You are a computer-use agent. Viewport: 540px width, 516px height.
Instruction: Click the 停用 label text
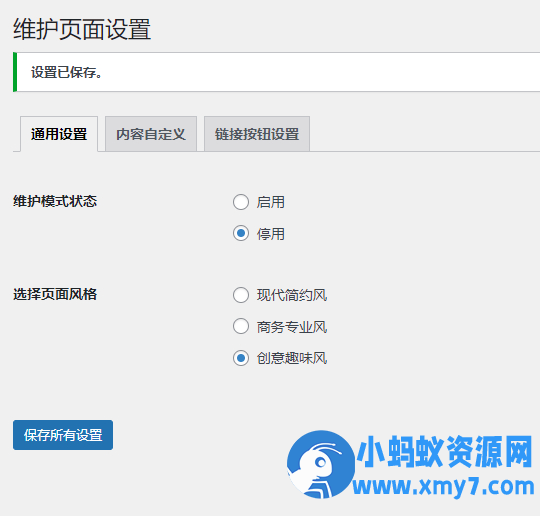(271, 234)
